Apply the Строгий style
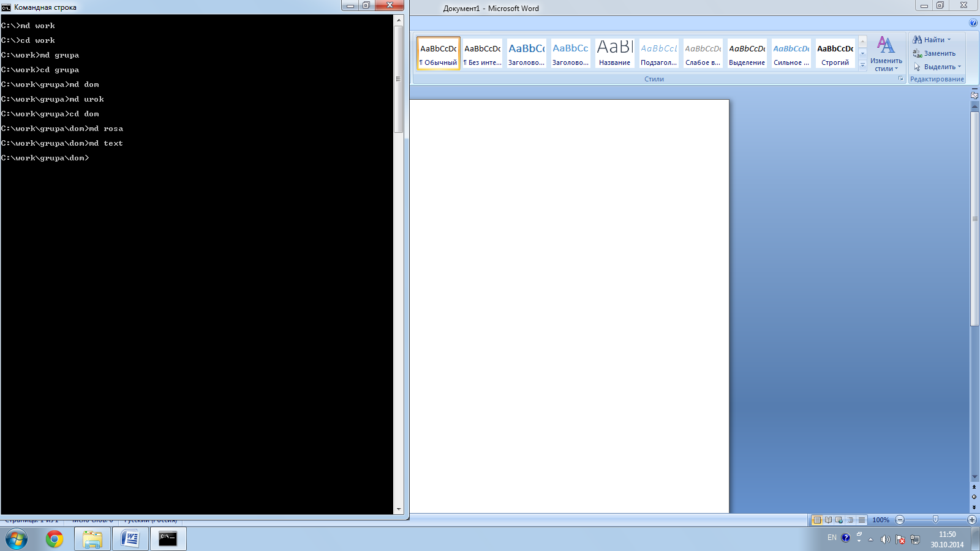Screen dimensions: 980x551 point(835,53)
